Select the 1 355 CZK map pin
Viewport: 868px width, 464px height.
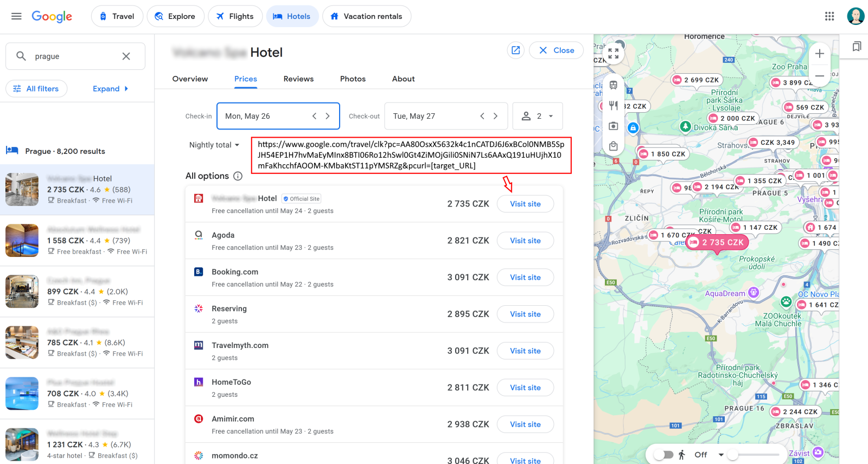tap(759, 181)
